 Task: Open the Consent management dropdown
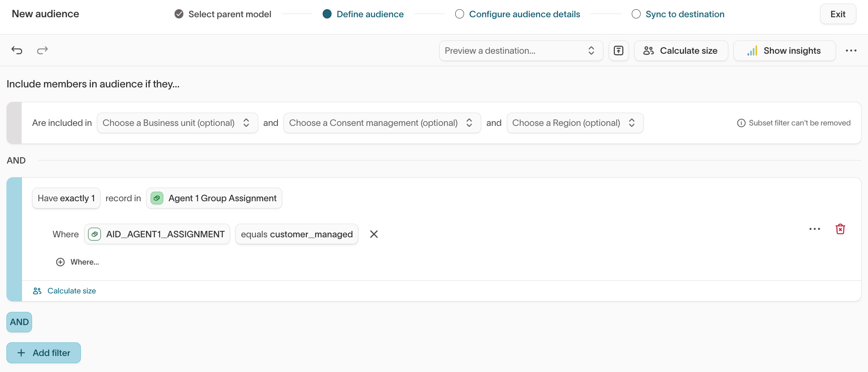point(381,123)
